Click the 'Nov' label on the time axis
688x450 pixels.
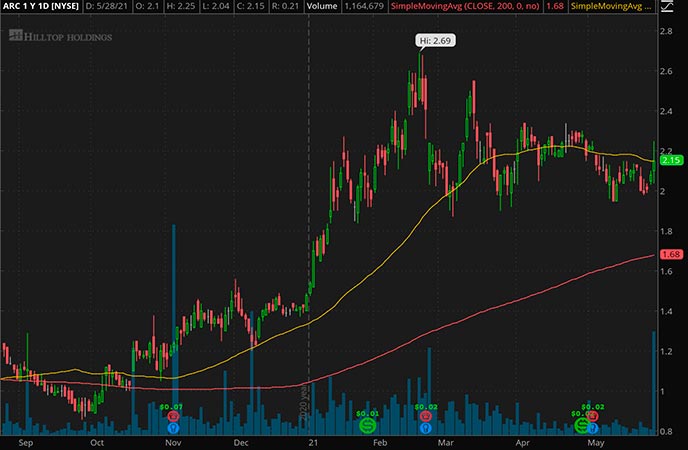click(x=173, y=443)
